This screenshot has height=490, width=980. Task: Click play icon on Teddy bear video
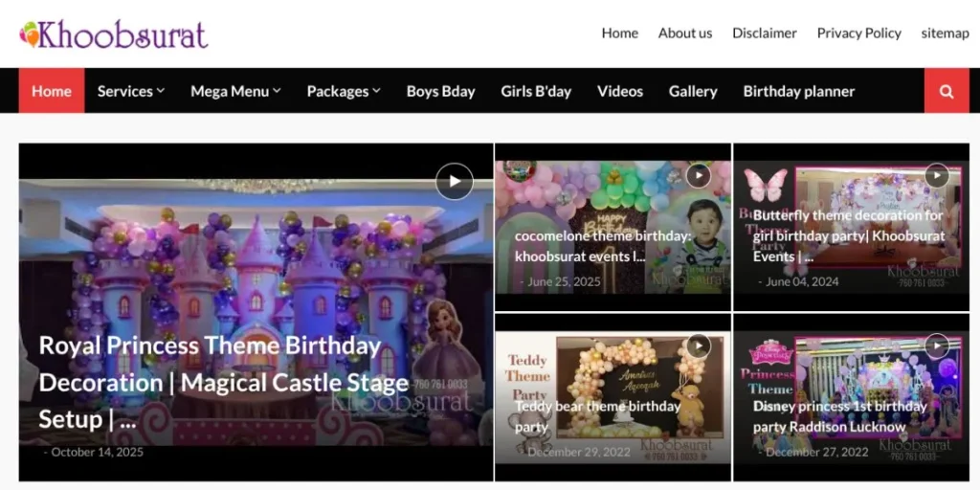pyautogui.click(x=699, y=345)
